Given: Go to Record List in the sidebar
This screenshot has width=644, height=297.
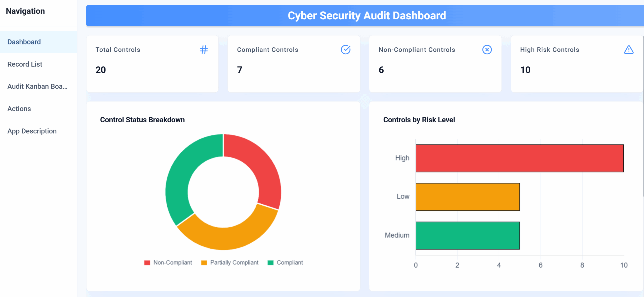Looking at the screenshot, I should tap(38, 64).
